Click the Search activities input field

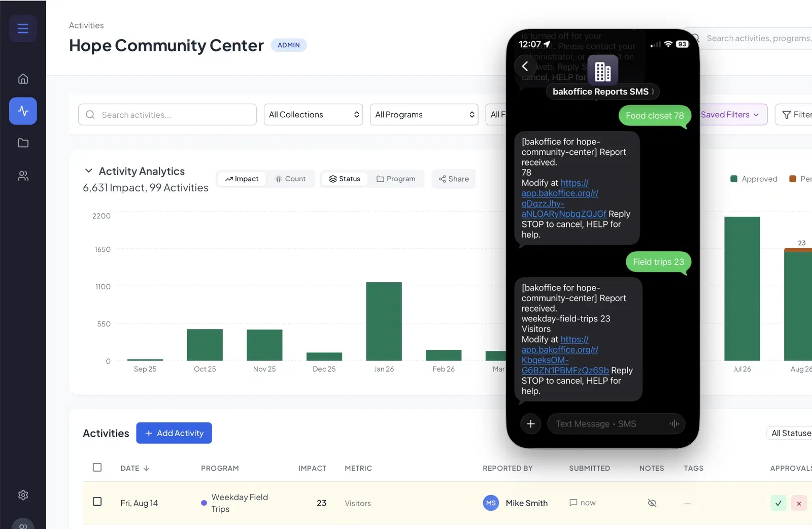(167, 115)
